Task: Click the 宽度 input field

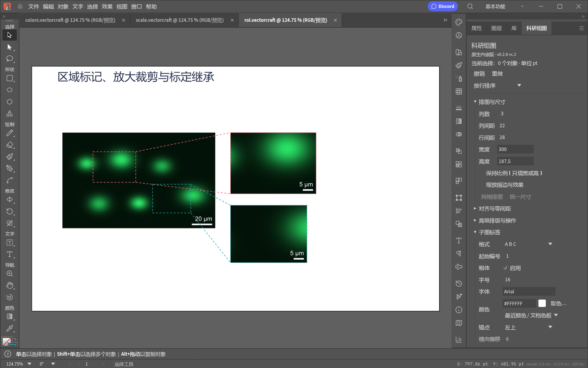Action: 515,149
